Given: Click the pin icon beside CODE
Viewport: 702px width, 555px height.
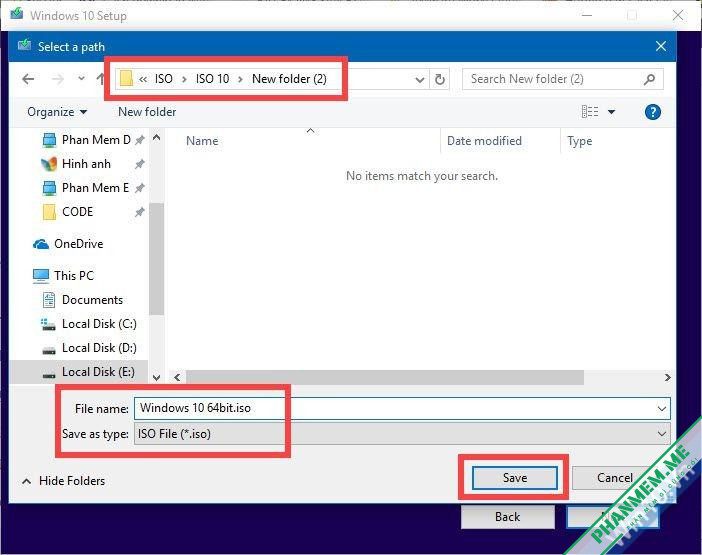Looking at the screenshot, I should point(140,212).
